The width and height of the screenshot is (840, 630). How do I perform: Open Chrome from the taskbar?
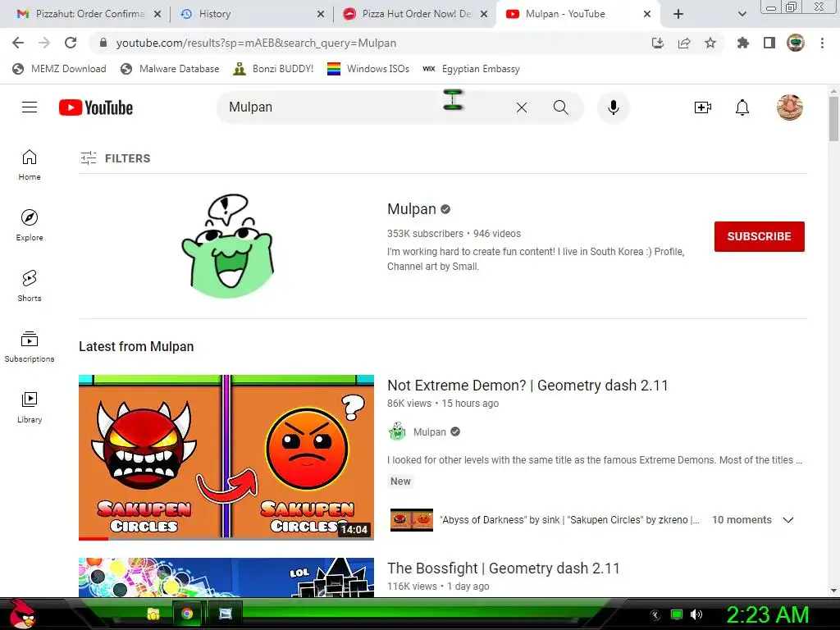pos(187,614)
